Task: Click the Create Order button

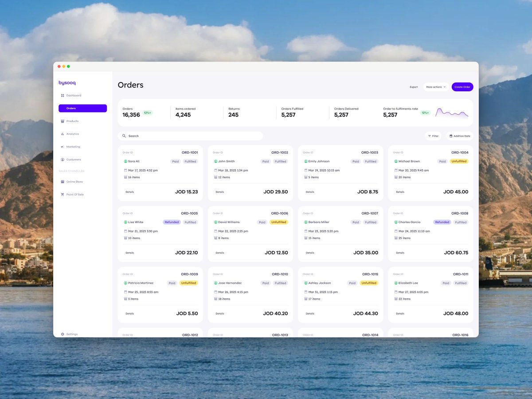Action: [462, 87]
